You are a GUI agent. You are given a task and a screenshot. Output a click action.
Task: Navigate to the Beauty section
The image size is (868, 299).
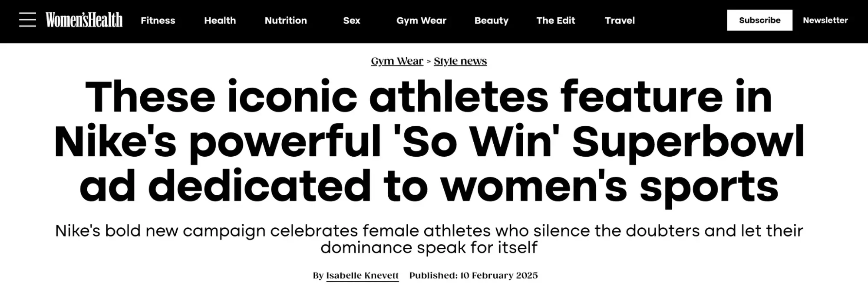(491, 20)
